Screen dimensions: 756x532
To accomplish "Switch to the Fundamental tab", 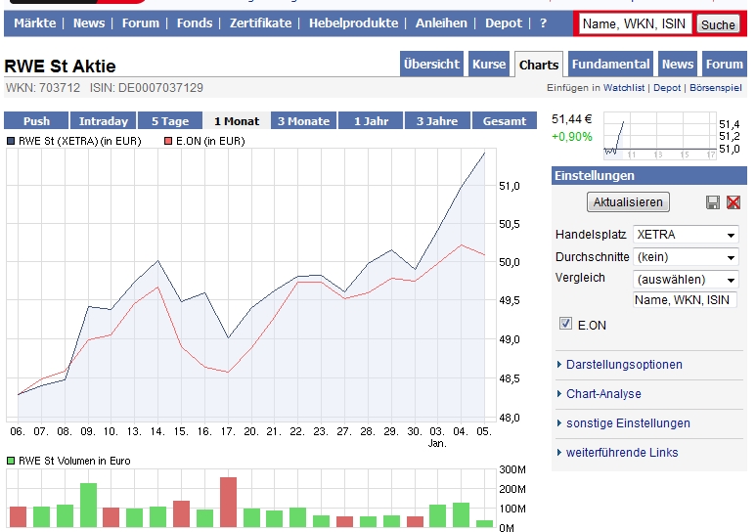I will click(x=610, y=65).
